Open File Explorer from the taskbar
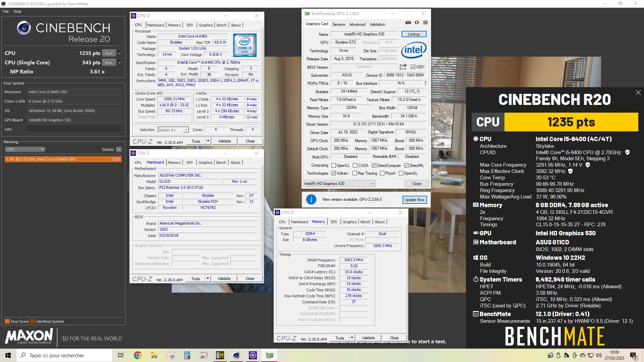 (154, 355)
